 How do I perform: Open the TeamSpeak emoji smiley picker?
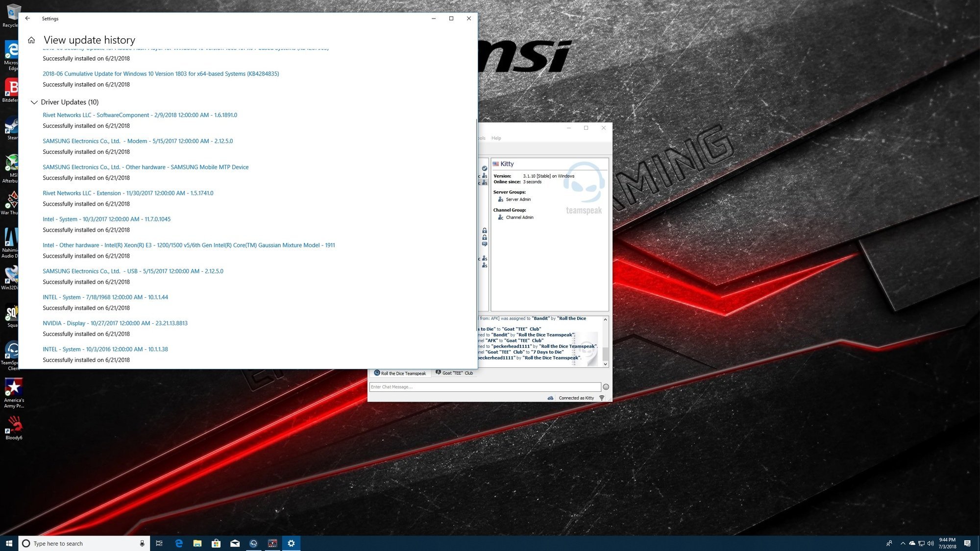tap(606, 387)
